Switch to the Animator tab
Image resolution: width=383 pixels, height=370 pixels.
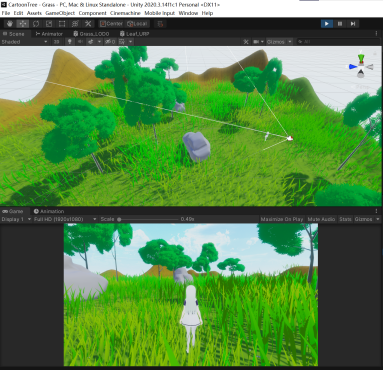click(49, 34)
